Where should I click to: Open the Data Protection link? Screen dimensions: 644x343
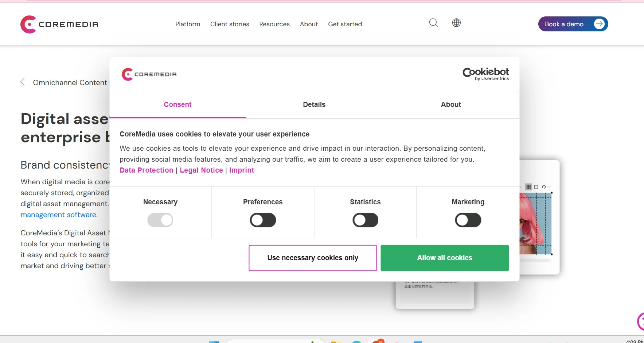pos(146,170)
